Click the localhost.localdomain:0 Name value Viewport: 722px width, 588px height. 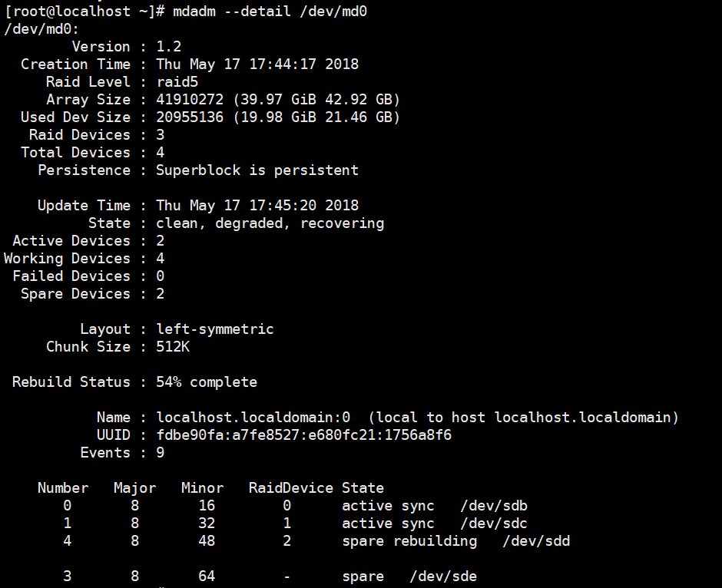[252, 417]
